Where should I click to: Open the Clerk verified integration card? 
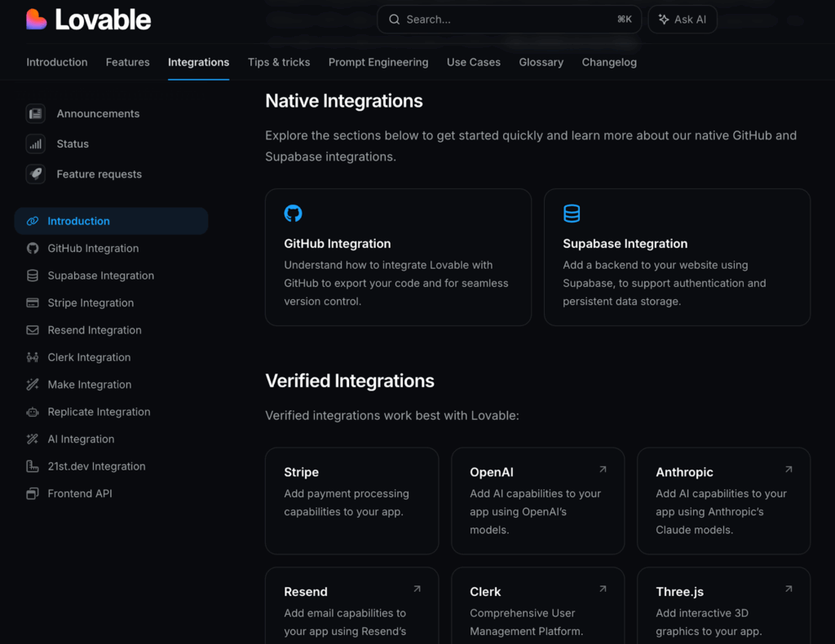[x=538, y=606]
